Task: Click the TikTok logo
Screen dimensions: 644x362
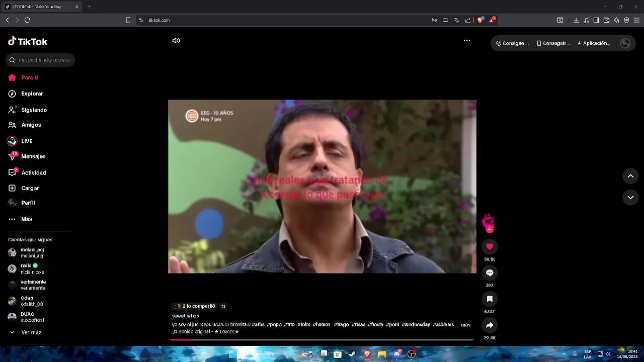Action: pyautogui.click(x=28, y=42)
